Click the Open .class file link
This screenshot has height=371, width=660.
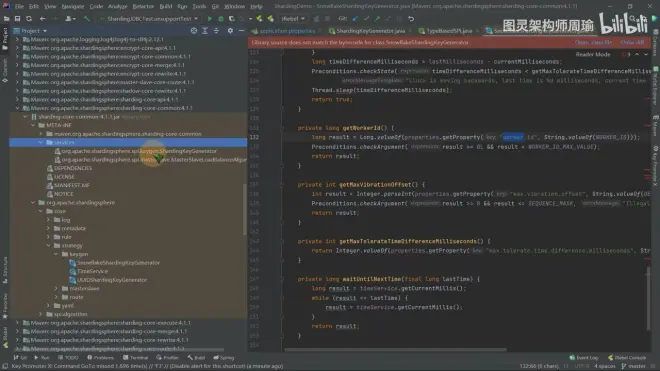pos(593,43)
